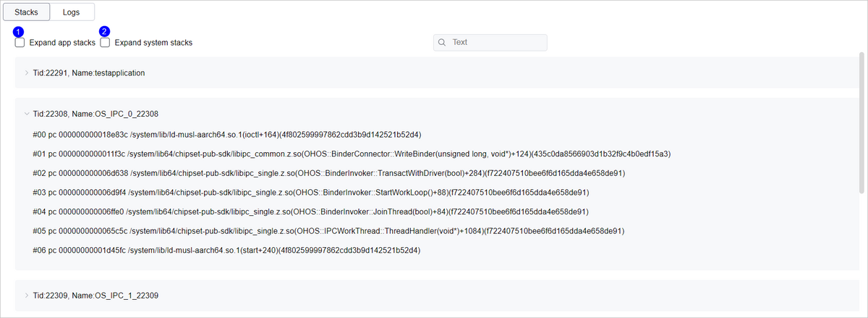868x318 pixels.
Task: Expand the Tid:22309 thread chevron
Action: pos(27,296)
